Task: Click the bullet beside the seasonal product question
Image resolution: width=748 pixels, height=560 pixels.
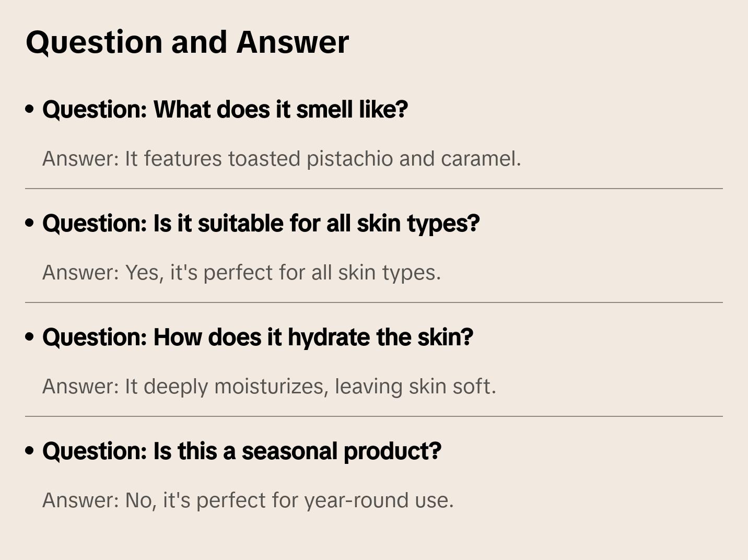Action: [x=30, y=451]
